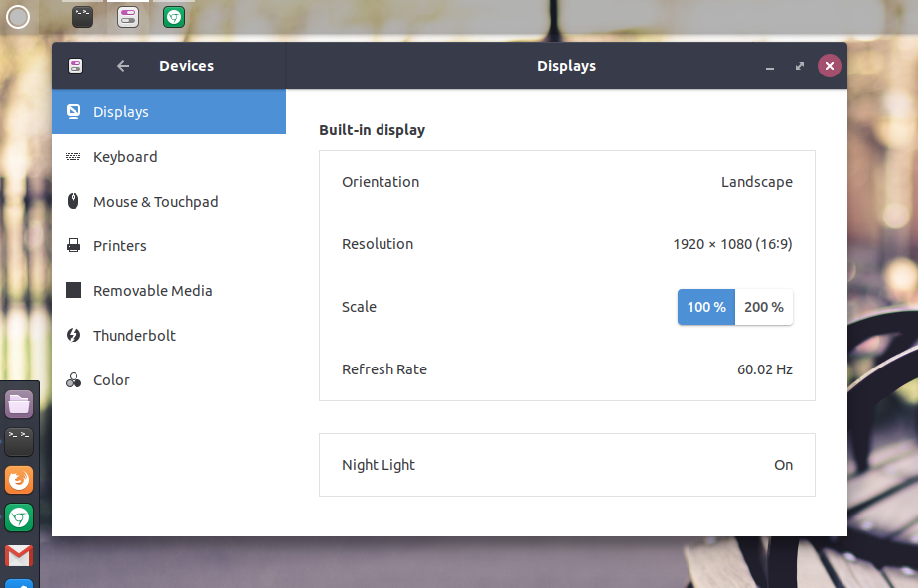Open the Keyboard settings panel
The width and height of the screenshot is (918, 588).
click(x=125, y=157)
